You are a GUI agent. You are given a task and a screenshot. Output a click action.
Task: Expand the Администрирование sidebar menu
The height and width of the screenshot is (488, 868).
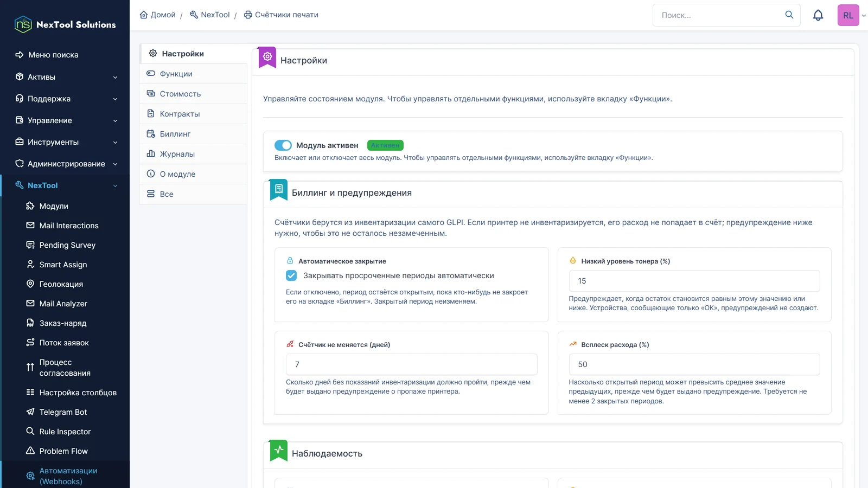(66, 164)
